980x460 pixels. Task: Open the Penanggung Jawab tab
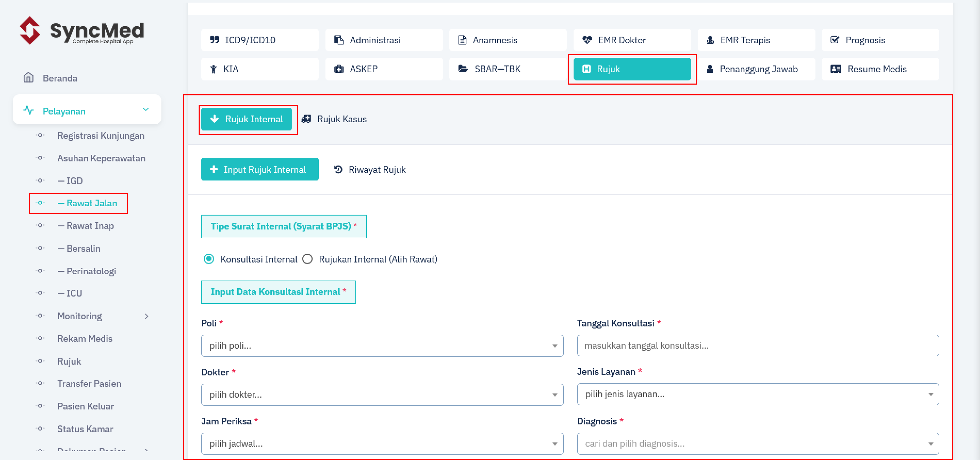click(756, 69)
